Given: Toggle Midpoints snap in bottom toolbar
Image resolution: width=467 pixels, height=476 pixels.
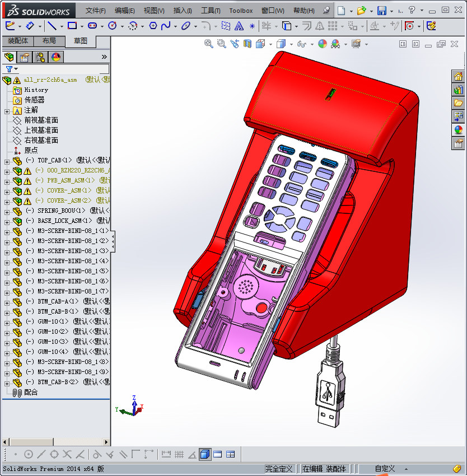Looking at the screenshot, I should (x=41, y=454).
